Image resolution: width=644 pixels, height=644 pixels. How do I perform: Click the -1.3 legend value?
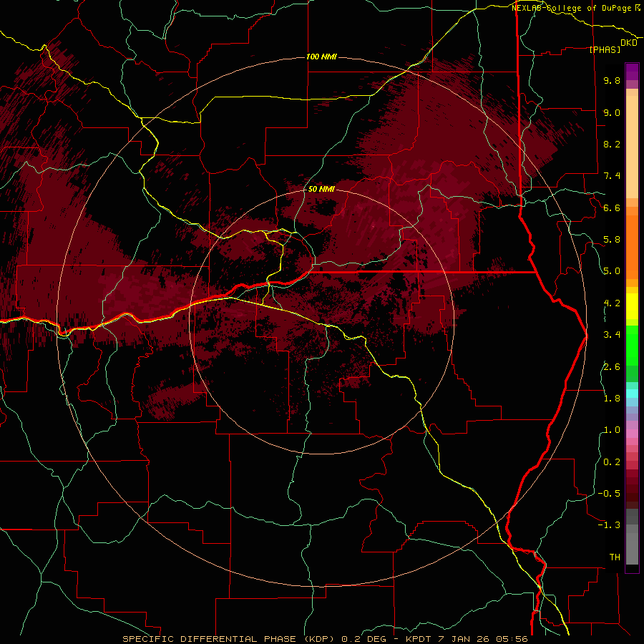pos(609,525)
